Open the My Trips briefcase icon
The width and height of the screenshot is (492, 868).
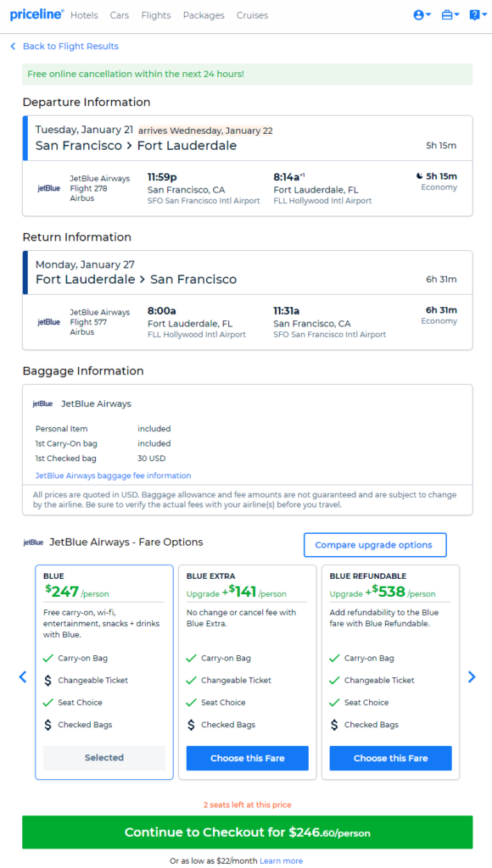click(x=450, y=15)
